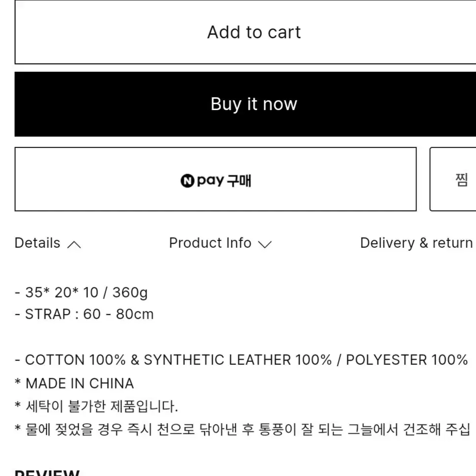Click the REVIEW heading
476x476 pixels.
pos(47,473)
